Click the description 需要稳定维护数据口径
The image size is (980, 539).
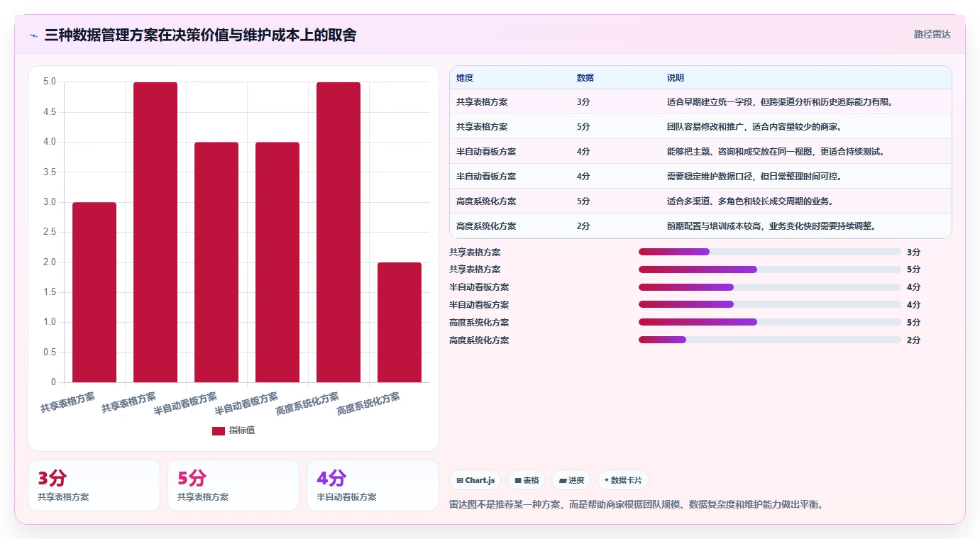coord(754,177)
